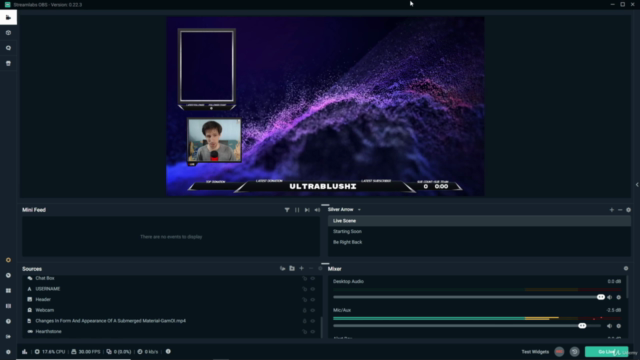The image size is (640, 360).
Task: Click the Logout arrow icon in sidebar
Action: coord(8,337)
